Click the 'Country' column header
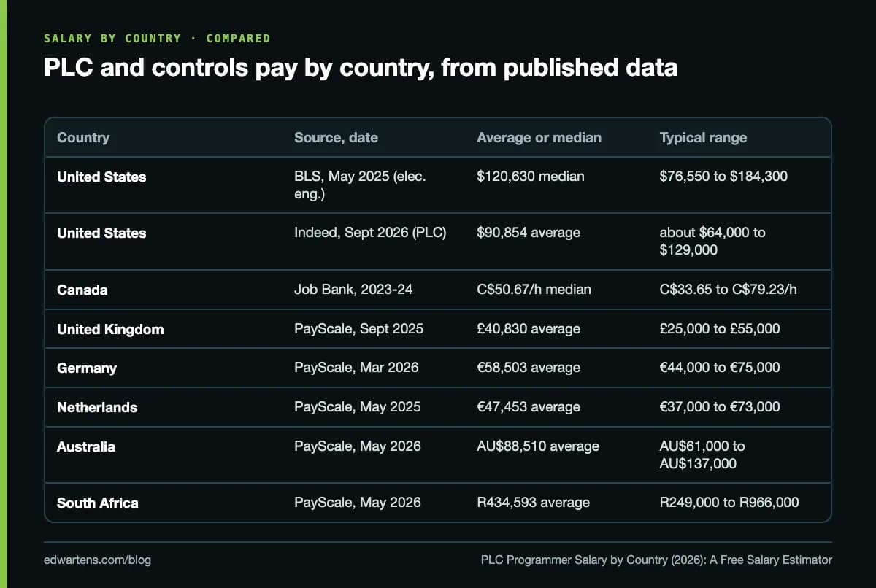The width and height of the screenshot is (876, 588). point(83,137)
